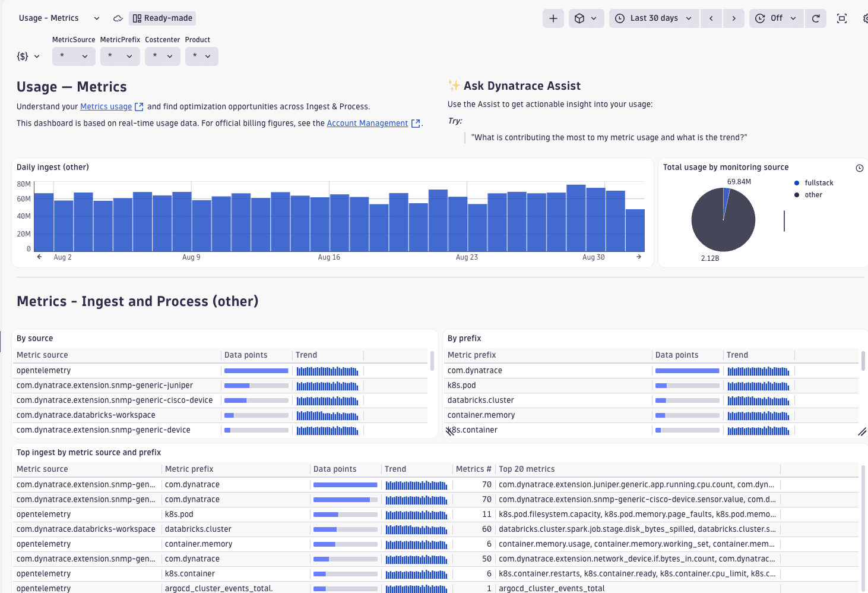Click the Ask Dynatrace Assist sparkle icon

coord(454,86)
